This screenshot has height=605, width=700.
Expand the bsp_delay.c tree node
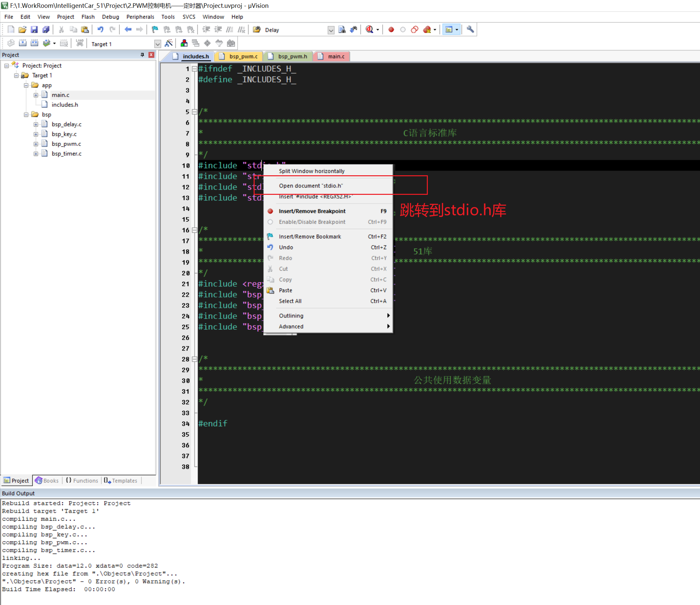pyautogui.click(x=36, y=125)
